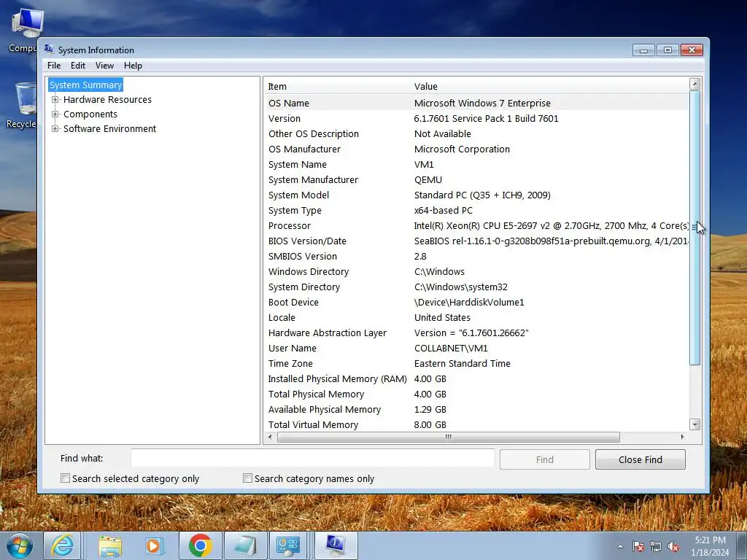The height and width of the screenshot is (560, 747).
Task: Select the System Name row
Action: coord(476,164)
